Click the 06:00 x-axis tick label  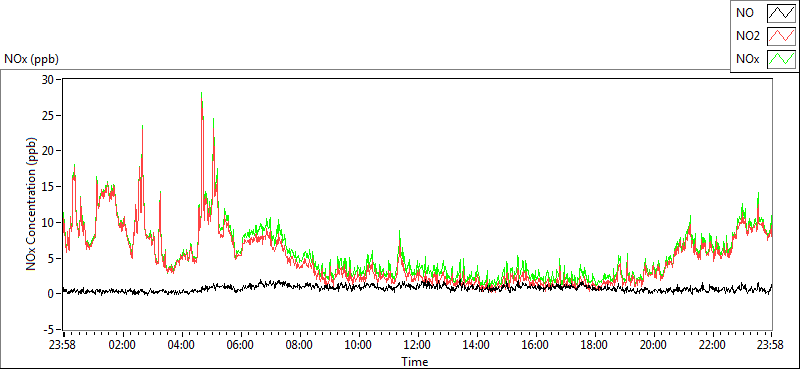tap(240, 345)
